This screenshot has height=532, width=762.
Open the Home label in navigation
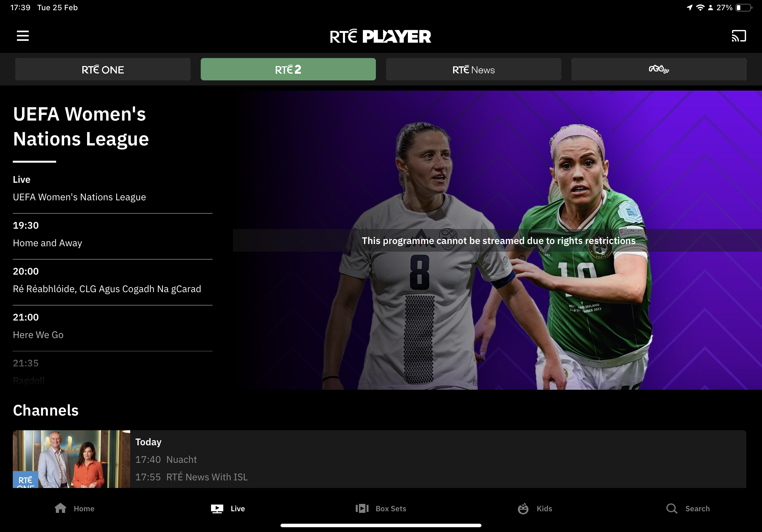coord(84,508)
